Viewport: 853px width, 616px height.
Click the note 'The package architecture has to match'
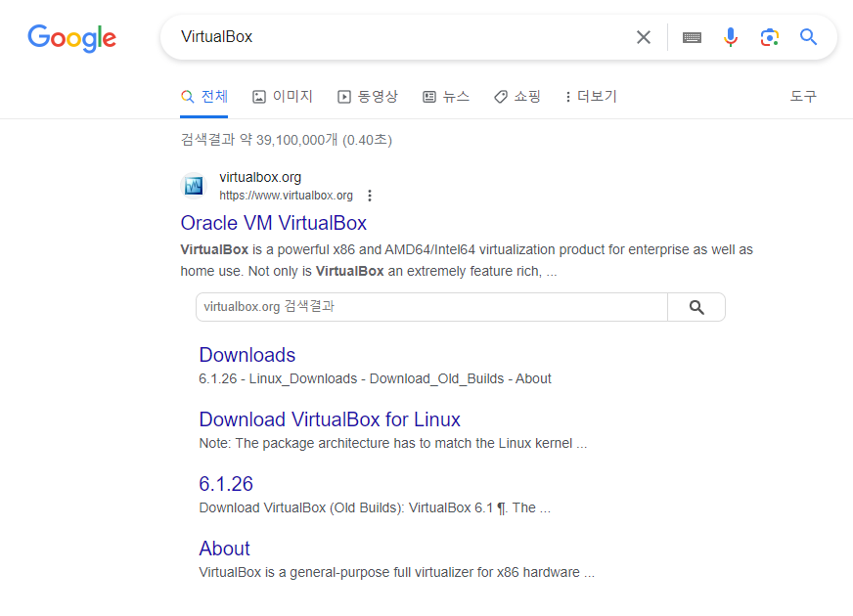[x=393, y=444]
